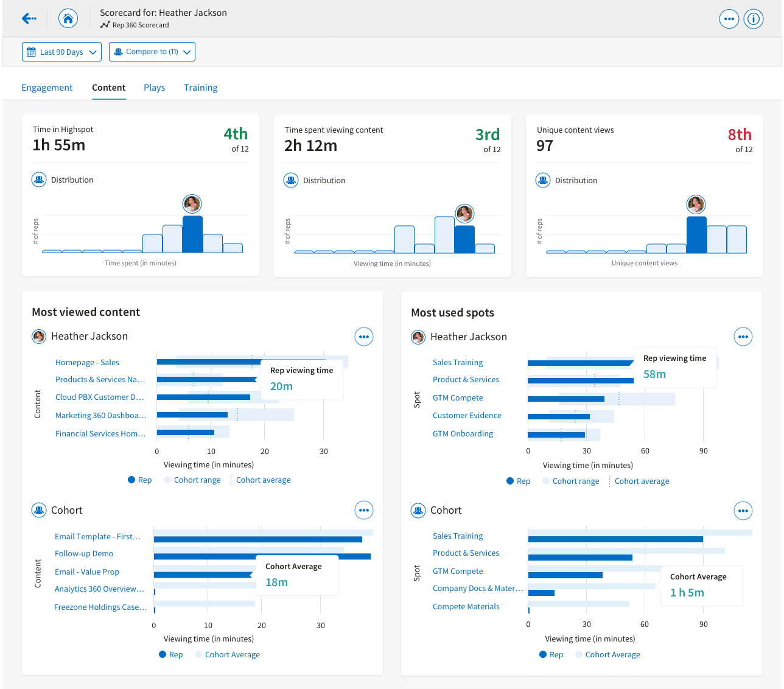Open Analytics 360 Overview… link
The width and height of the screenshot is (784, 689).
pyautogui.click(x=100, y=589)
